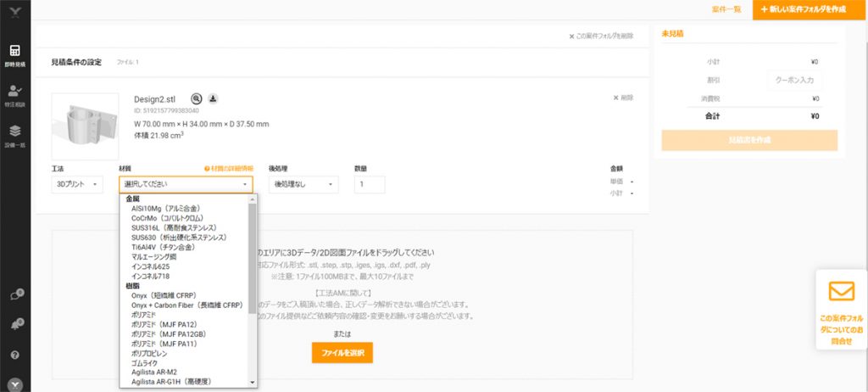Click the ファイルを選択 button
Screen dimensions: 868x392
coord(342,352)
